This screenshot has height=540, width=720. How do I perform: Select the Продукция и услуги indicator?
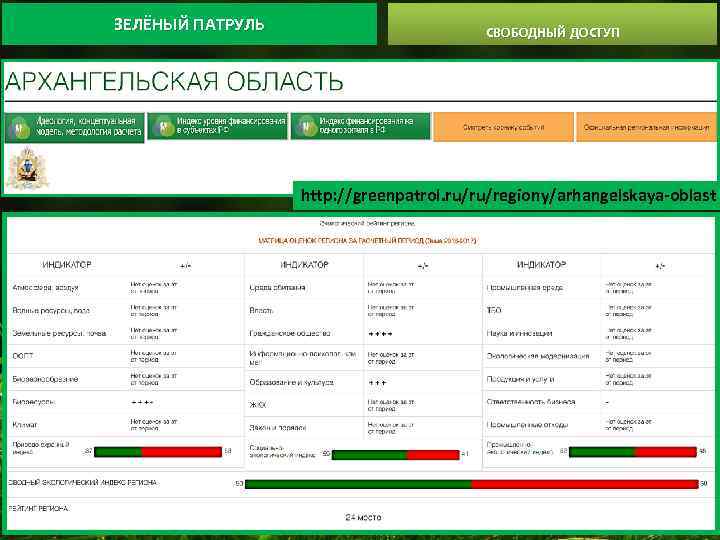point(520,379)
